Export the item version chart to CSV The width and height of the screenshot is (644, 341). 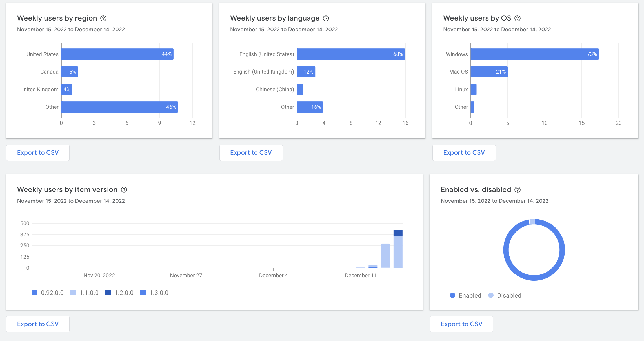pos(38,324)
